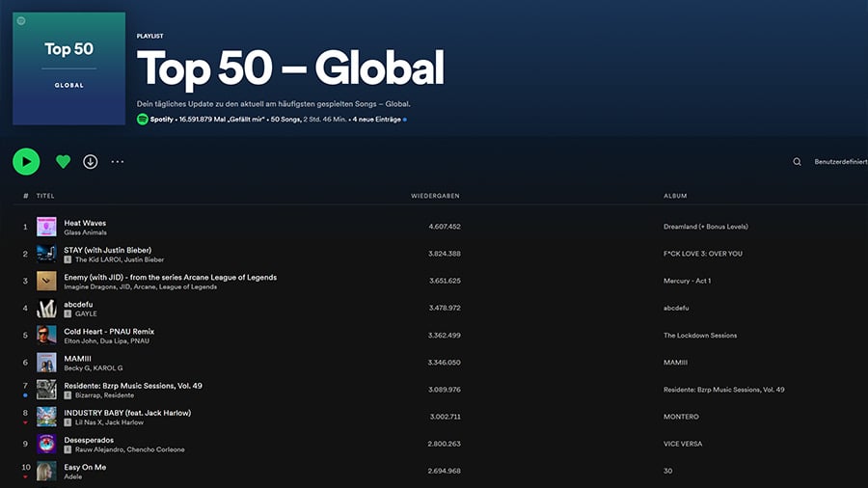Screen dimensions: 868x488
Task: Open the Dreamland (+ Bonus Levels) album
Action: [706, 227]
